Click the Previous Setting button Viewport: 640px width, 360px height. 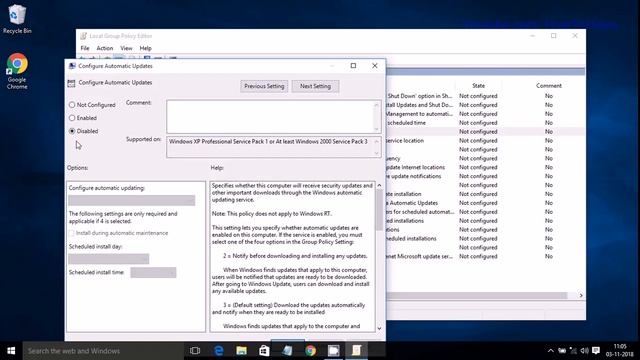(264, 86)
